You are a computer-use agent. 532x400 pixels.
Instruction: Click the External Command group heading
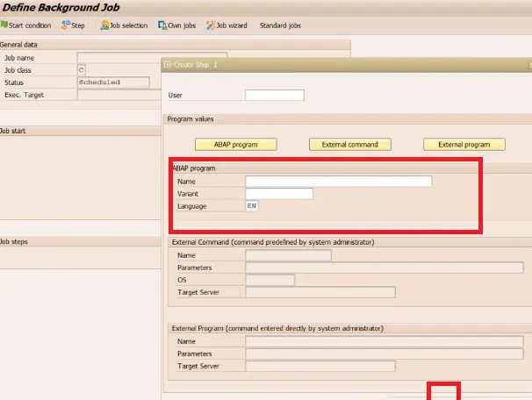(273, 242)
